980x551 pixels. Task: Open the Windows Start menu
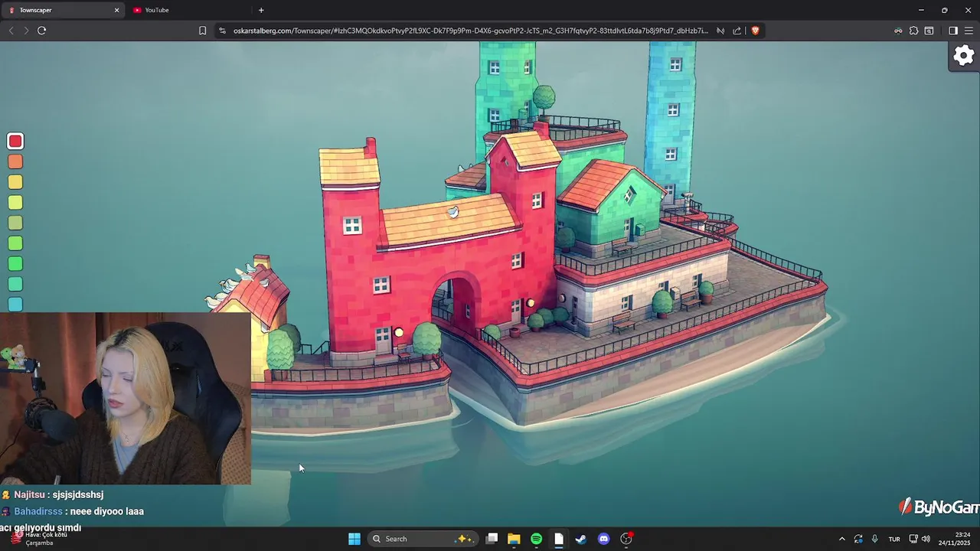(x=354, y=539)
